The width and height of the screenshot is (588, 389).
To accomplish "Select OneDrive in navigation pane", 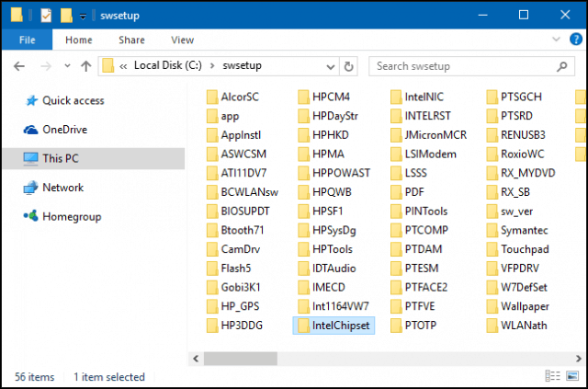I will tap(56, 130).
